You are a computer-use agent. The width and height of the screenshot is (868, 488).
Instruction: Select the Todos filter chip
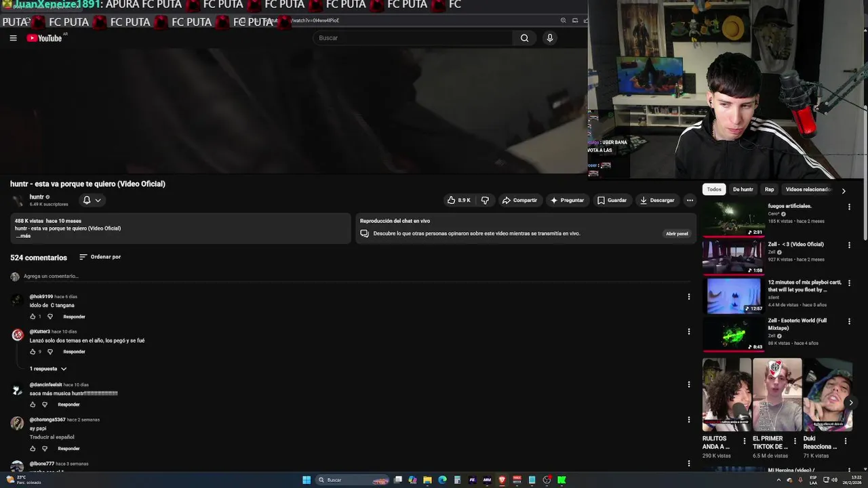click(x=714, y=190)
